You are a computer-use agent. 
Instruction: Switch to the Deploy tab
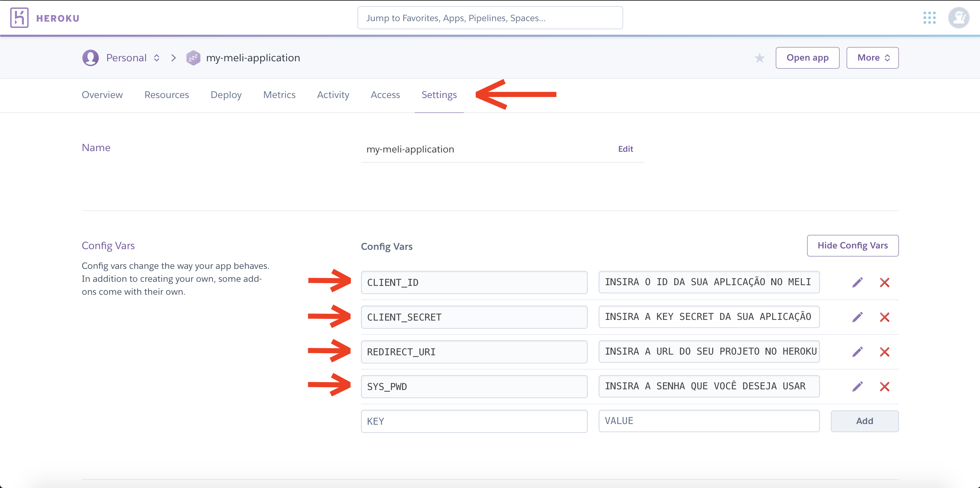coord(226,95)
